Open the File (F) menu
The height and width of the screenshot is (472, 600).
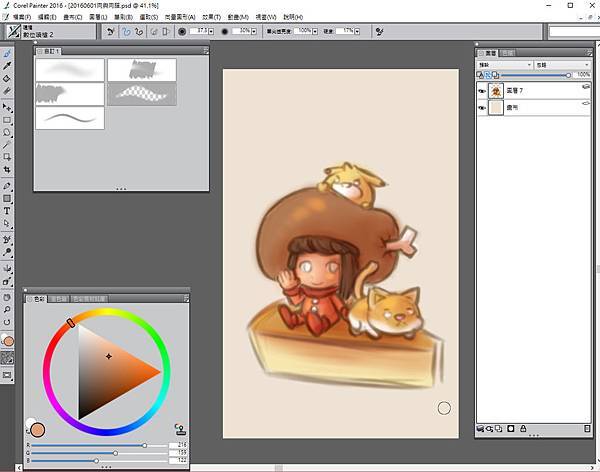point(21,17)
